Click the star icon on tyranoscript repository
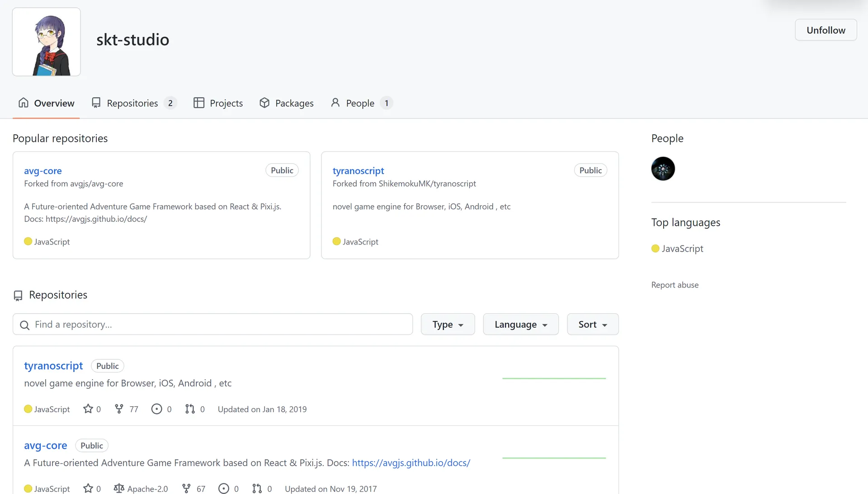Screen dimensions: 868x494 pyautogui.click(x=88, y=409)
